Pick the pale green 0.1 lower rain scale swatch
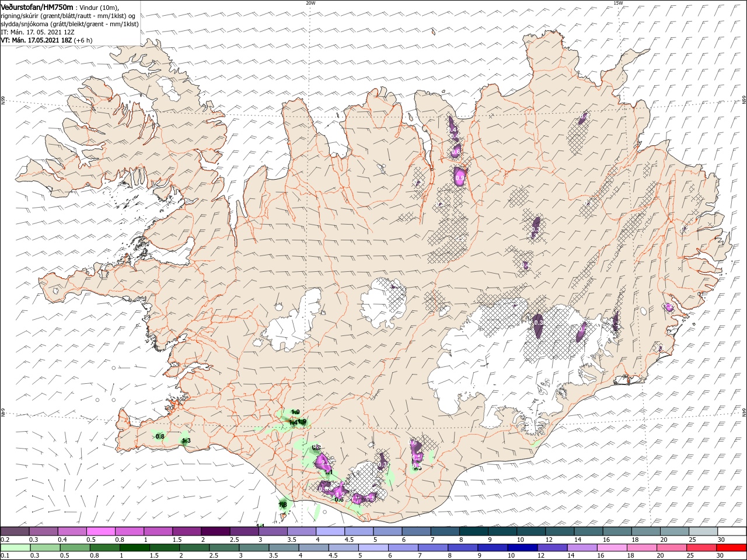Viewport: 747px width, 560px height. (15, 547)
